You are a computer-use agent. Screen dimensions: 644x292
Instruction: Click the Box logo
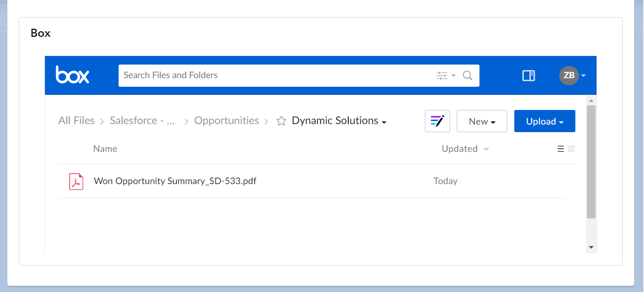(72, 75)
